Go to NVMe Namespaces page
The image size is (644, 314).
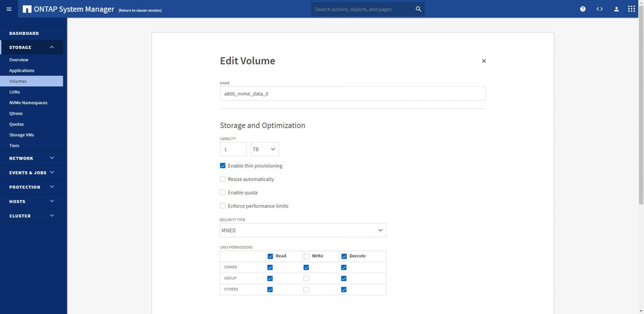coord(28,103)
